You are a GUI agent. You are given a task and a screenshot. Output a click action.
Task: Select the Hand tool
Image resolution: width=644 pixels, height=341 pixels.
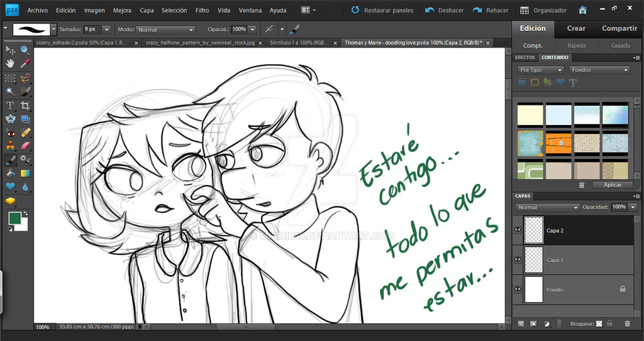[10, 63]
